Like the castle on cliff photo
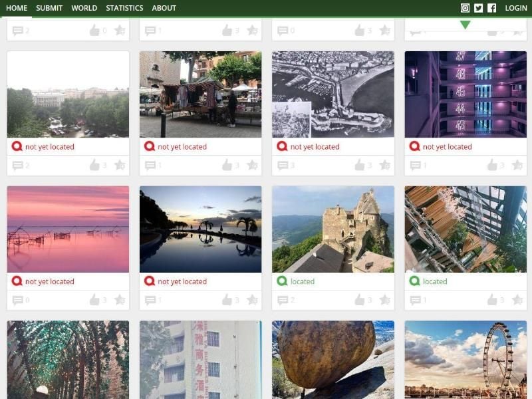Image resolution: width=532 pixels, height=399 pixels. (x=360, y=300)
